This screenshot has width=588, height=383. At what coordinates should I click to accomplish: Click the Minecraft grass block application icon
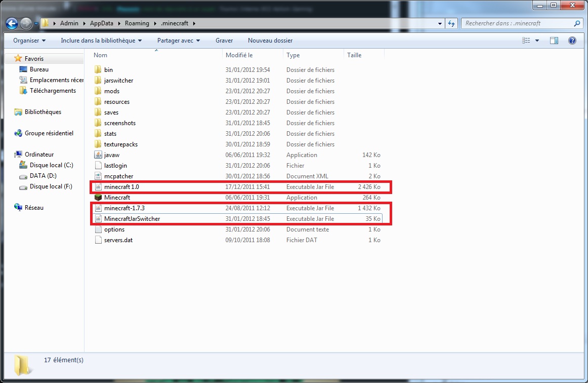click(98, 198)
